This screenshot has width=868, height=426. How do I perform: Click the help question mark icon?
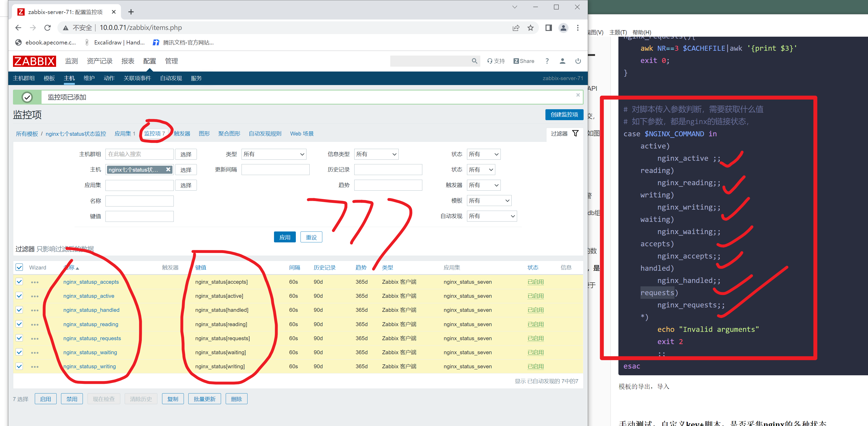click(547, 61)
